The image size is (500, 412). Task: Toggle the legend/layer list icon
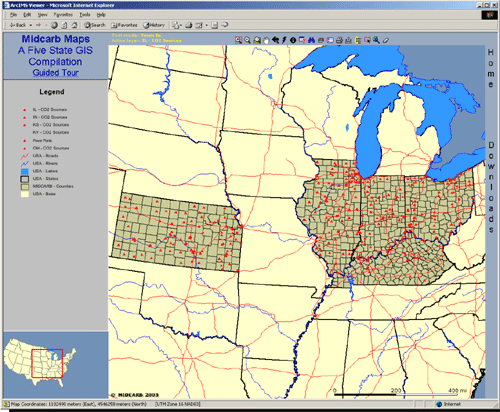330,40
